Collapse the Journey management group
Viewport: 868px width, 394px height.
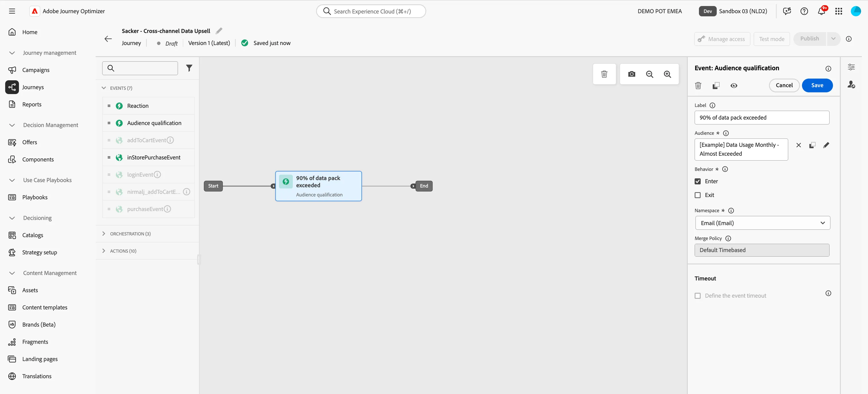(12, 53)
